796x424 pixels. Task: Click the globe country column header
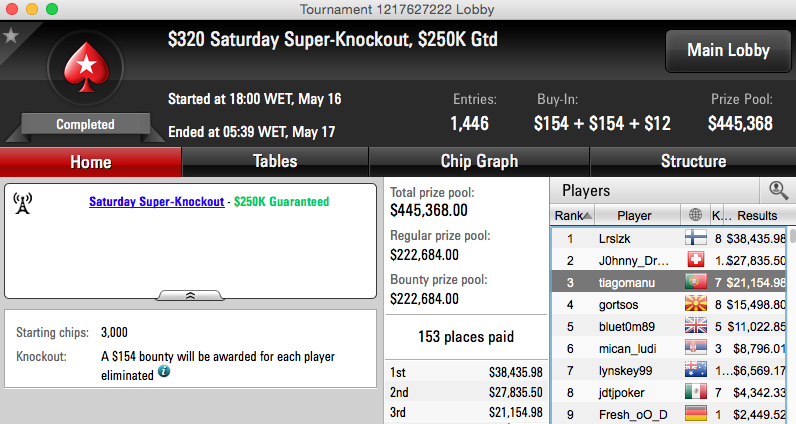tap(695, 215)
